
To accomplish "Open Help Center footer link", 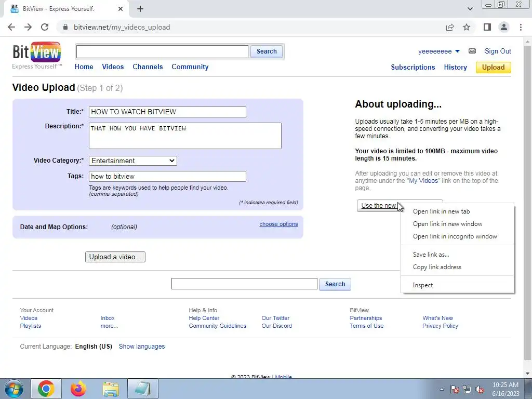I will [x=204, y=318].
